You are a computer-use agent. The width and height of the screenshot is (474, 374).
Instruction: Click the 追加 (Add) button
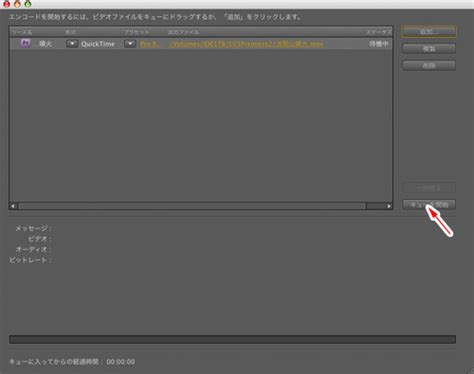[429, 32]
